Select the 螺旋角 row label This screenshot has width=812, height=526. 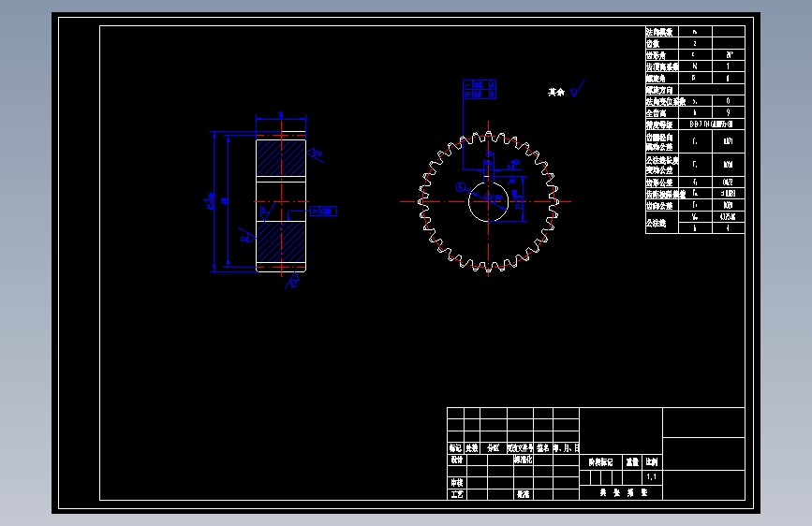tap(656, 79)
